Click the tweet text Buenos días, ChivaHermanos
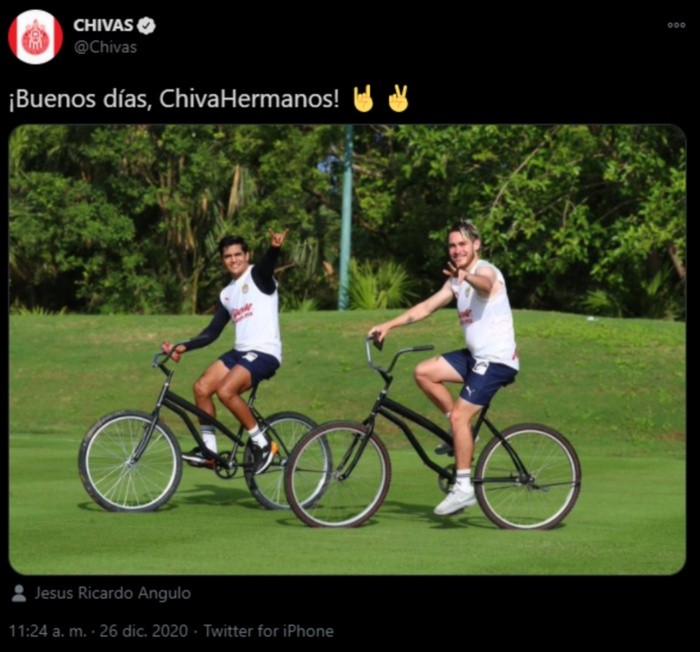 coord(174,99)
